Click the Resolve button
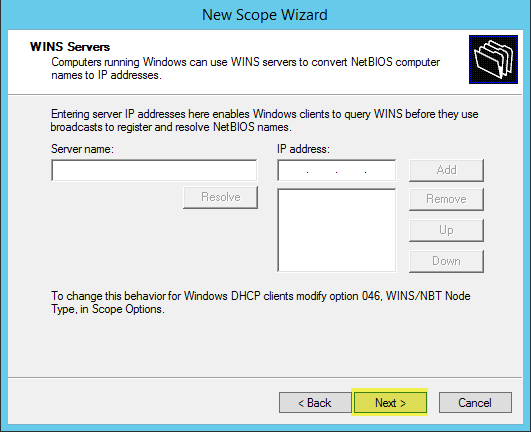 (220, 197)
